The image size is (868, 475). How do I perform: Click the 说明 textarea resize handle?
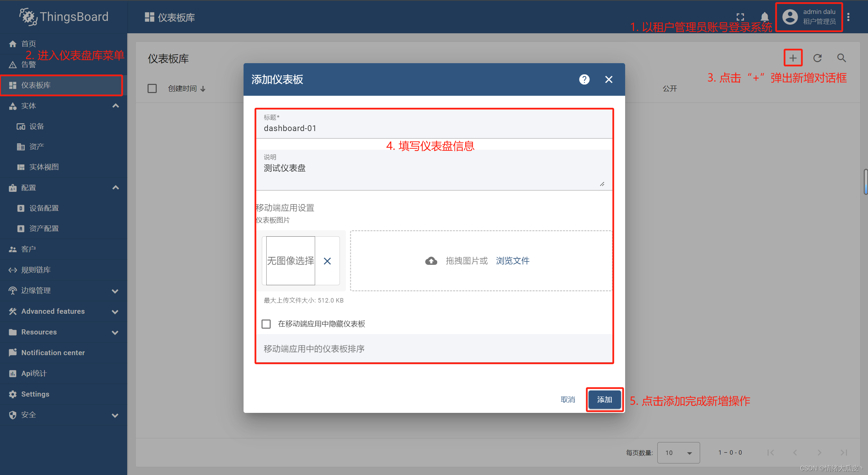click(602, 184)
